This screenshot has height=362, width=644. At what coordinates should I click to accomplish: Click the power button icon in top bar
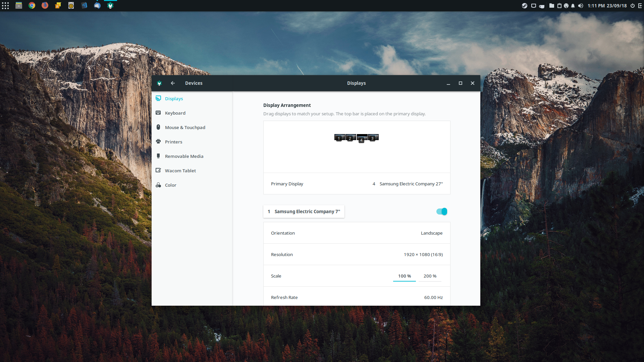(633, 6)
